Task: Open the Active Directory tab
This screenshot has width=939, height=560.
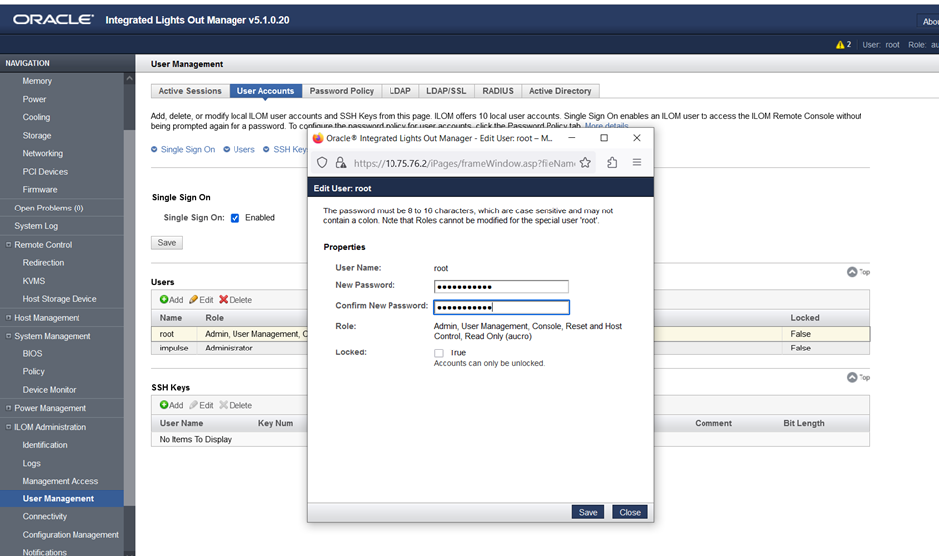Action: click(x=559, y=91)
